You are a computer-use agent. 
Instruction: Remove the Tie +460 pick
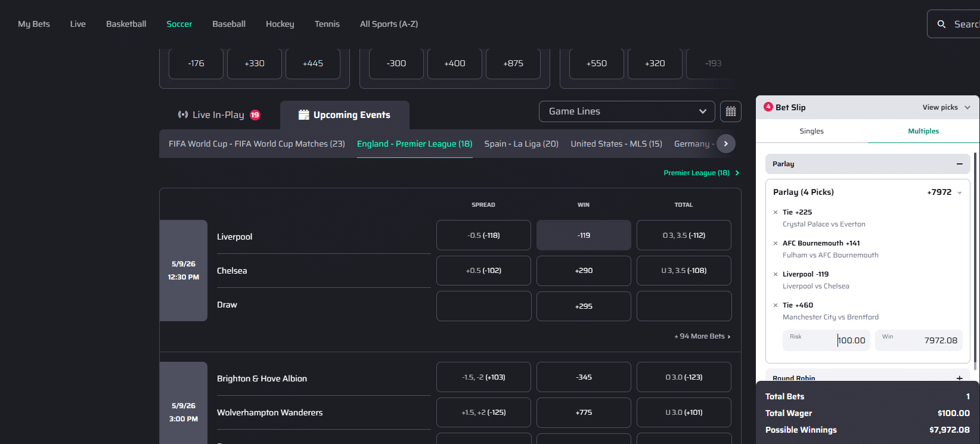click(x=776, y=305)
